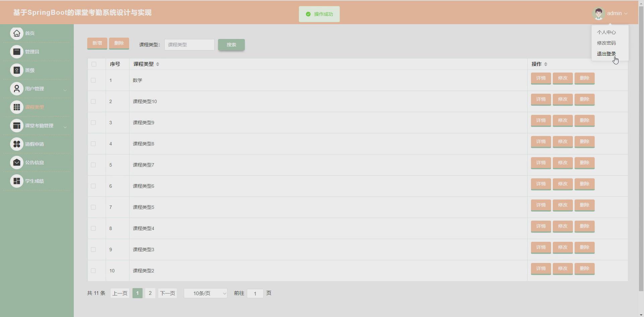
Task: Focus the 课程类型 search input
Action: click(x=190, y=45)
